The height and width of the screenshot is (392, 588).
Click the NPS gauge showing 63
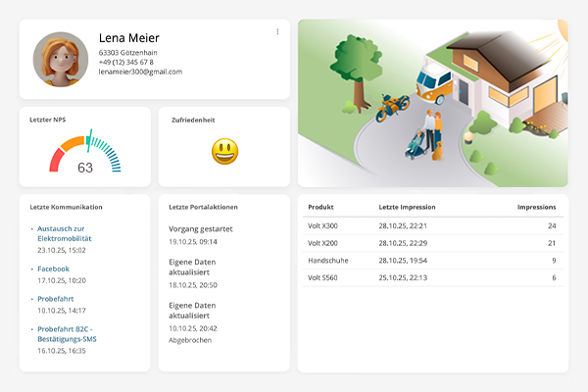[85, 153]
